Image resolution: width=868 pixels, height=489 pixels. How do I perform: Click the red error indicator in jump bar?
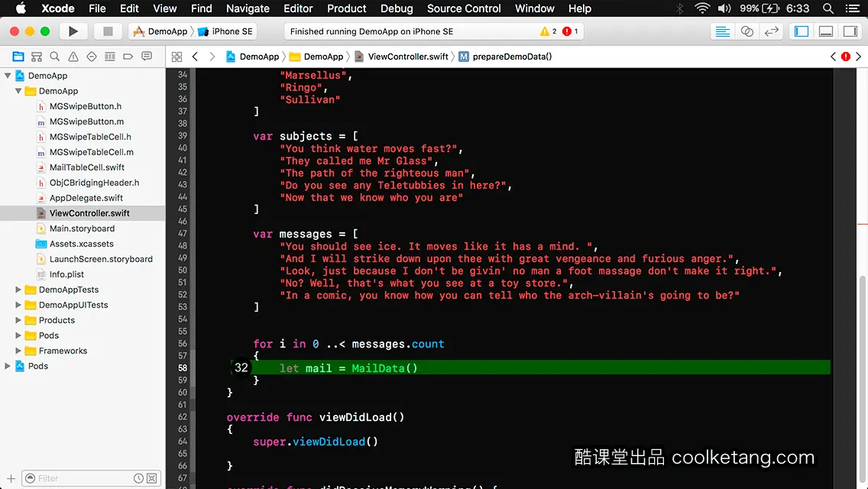[846, 57]
